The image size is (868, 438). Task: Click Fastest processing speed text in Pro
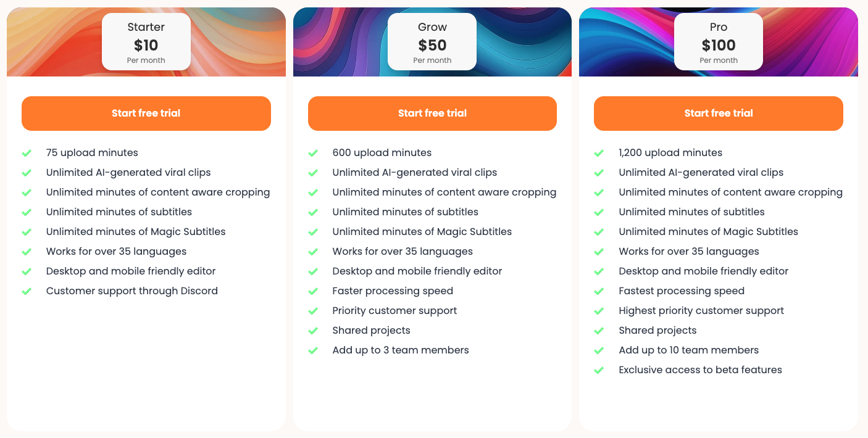tap(682, 291)
